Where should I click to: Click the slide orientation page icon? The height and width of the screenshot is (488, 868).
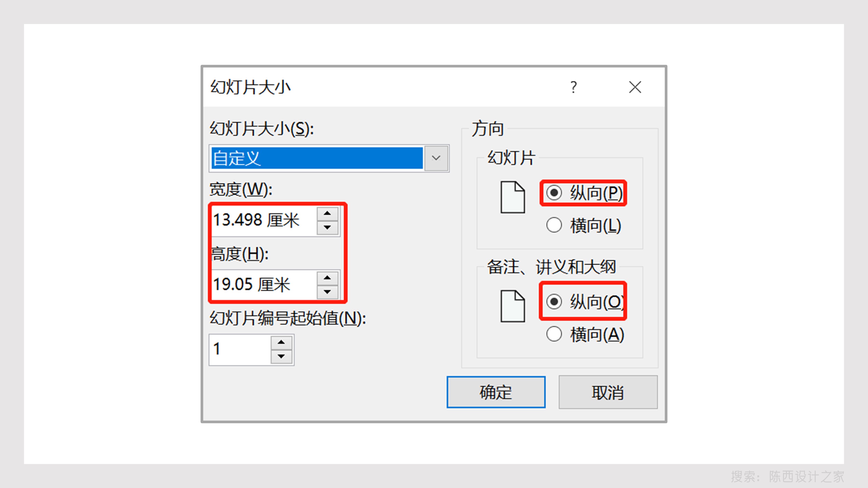click(513, 197)
